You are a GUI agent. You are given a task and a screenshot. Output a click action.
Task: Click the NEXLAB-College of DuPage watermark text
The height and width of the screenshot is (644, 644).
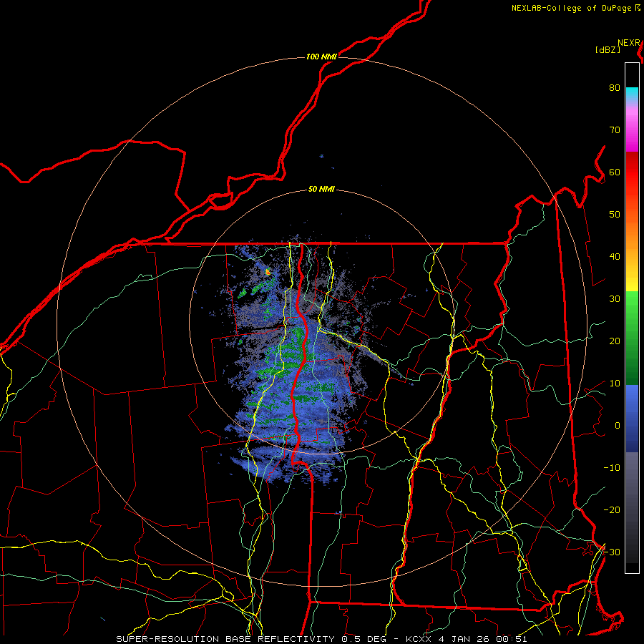(x=572, y=8)
